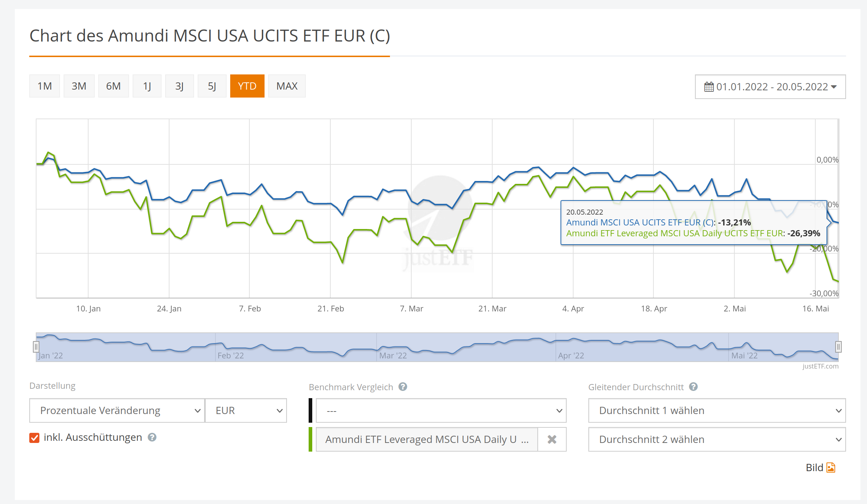
Task: Select the 5J period button
Action: [x=212, y=86]
